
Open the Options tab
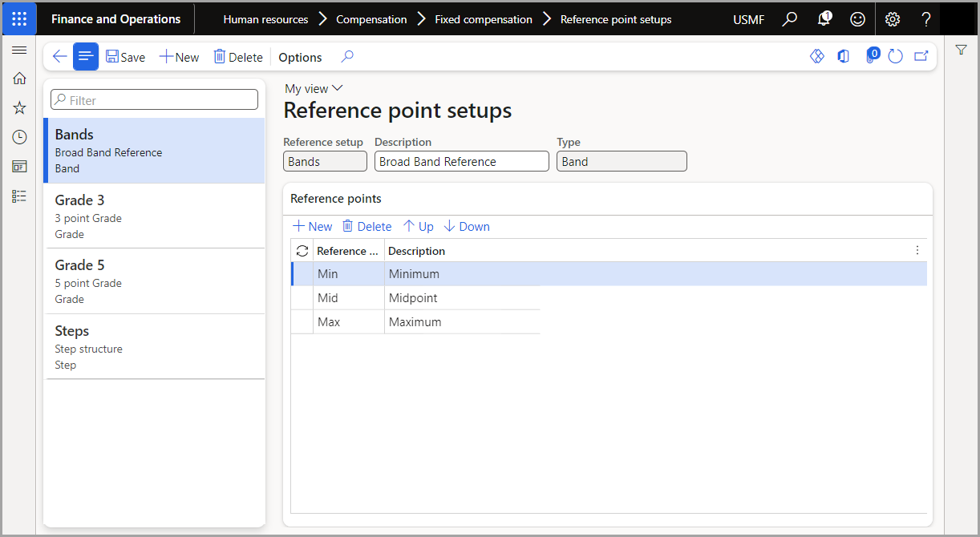[300, 57]
